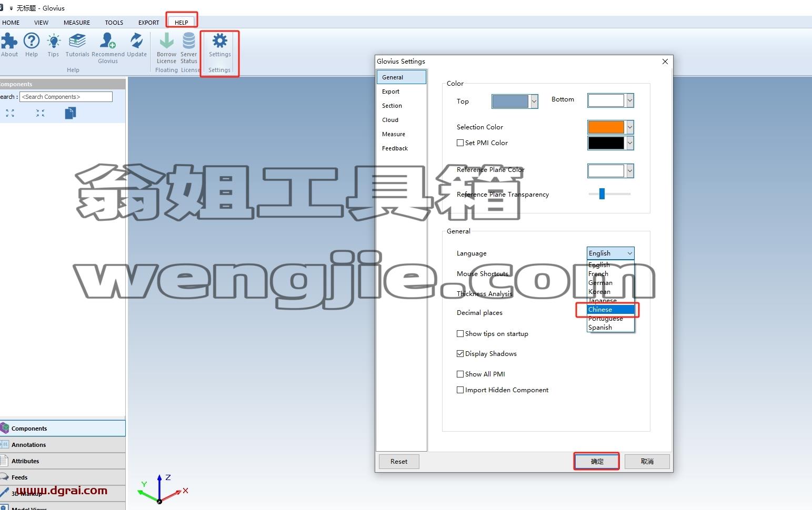Open Selection Color dropdown arrow
This screenshot has height=510, width=812.
coord(630,127)
